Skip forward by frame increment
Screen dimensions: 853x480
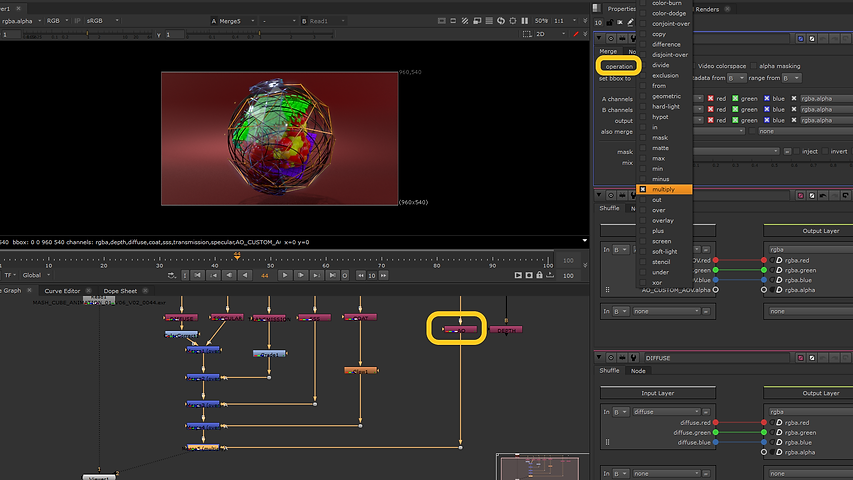pos(384,275)
